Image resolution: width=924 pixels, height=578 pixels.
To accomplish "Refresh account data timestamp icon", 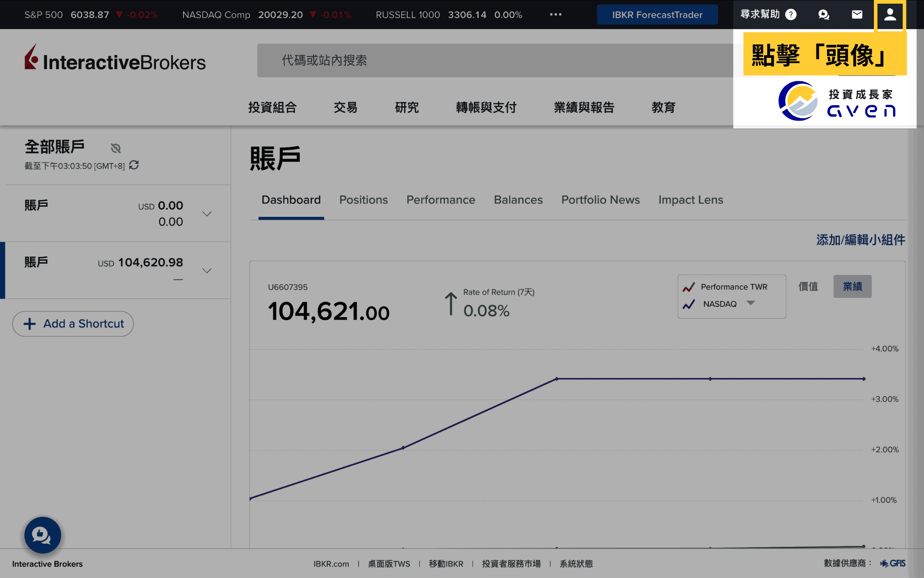I will [x=134, y=165].
